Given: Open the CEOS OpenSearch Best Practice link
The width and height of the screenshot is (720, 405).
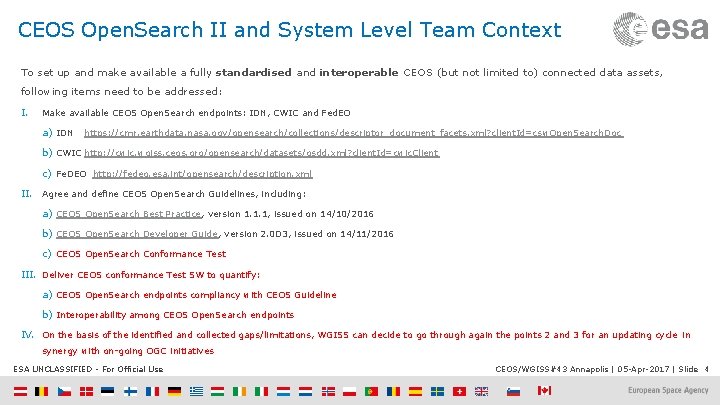Looking at the screenshot, I should coord(129,214).
